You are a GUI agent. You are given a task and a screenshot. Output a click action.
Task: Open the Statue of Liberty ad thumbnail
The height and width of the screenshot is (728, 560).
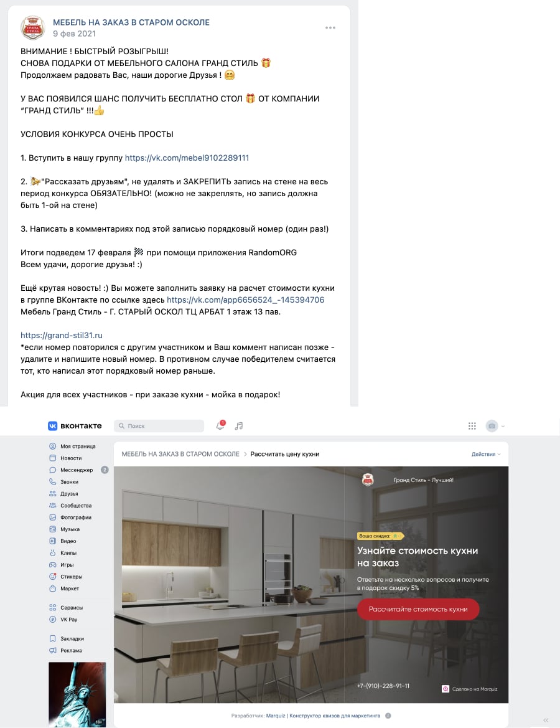tap(77, 694)
